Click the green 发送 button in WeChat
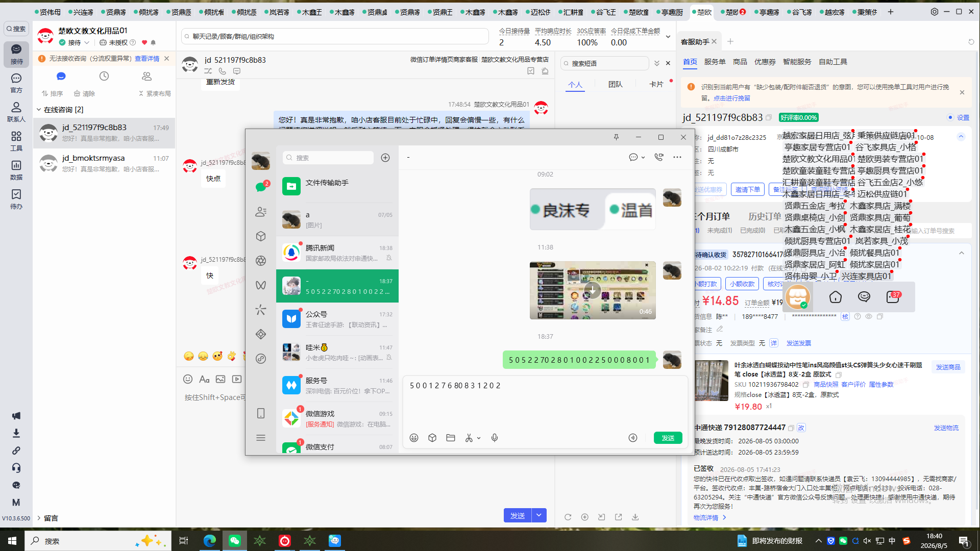This screenshot has width=980, height=551. (668, 438)
